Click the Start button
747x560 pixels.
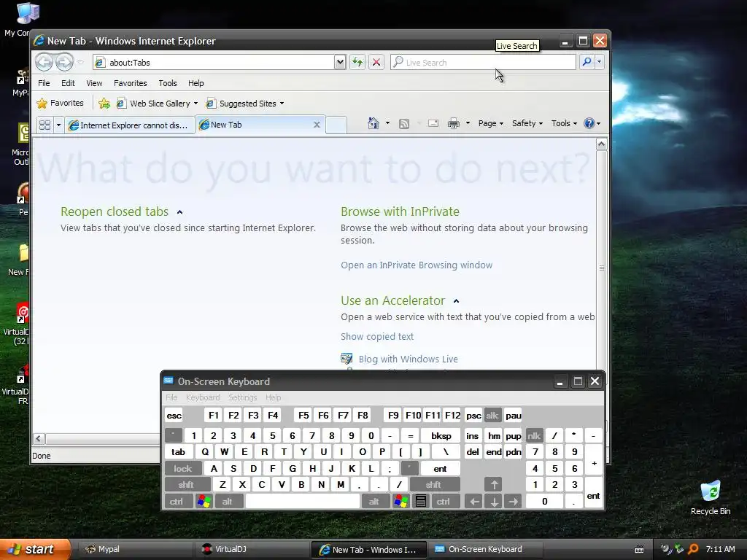tap(35, 550)
